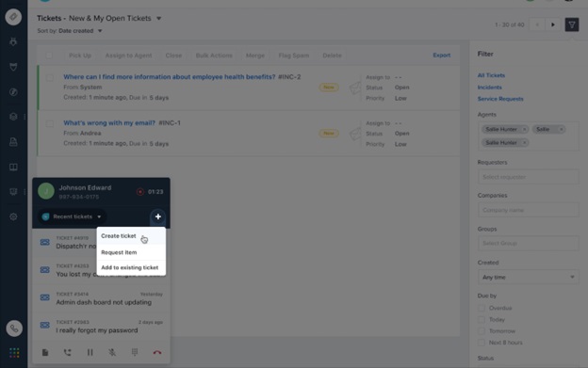Remove the second Sallie Hunter agent tag
The image size is (588, 368).
click(x=525, y=143)
